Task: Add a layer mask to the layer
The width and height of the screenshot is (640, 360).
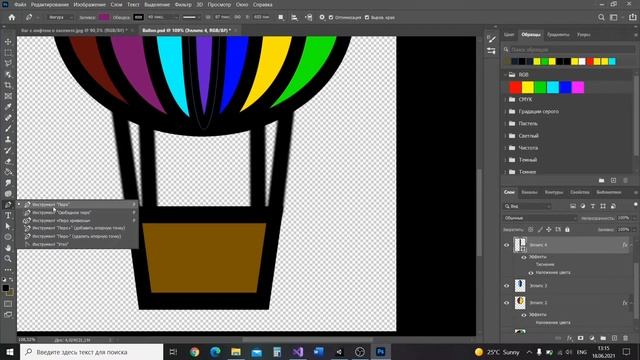Action: click(581, 338)
